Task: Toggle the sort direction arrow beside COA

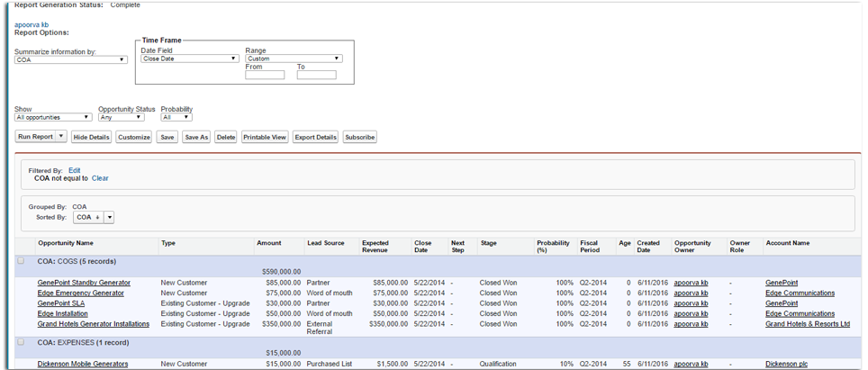Action: click(96, 217)
